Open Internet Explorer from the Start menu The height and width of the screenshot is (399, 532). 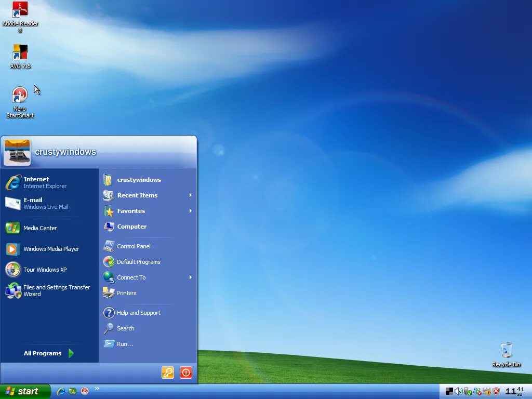coord(49,182)
